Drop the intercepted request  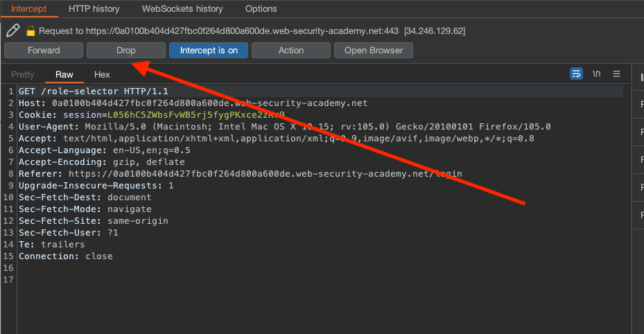(126, 50)
